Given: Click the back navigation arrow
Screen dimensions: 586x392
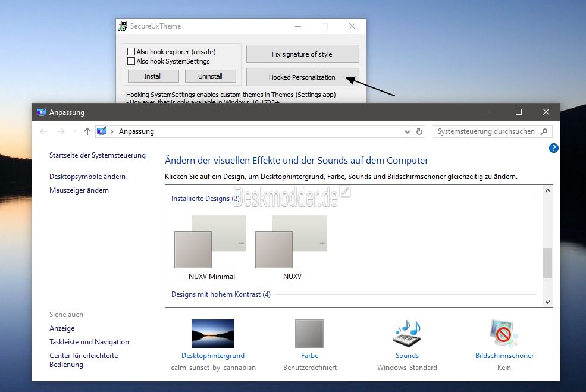Looking at the screenshot, I should [43, 131].
